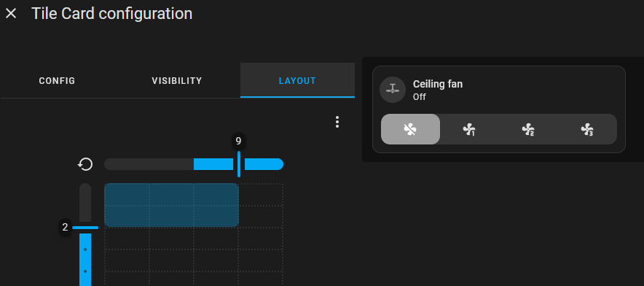Image resolution: width=644 pixels, height=286 pixels.
Task: Click the row slider handle labeled 2
Action: tap(85, 228)
